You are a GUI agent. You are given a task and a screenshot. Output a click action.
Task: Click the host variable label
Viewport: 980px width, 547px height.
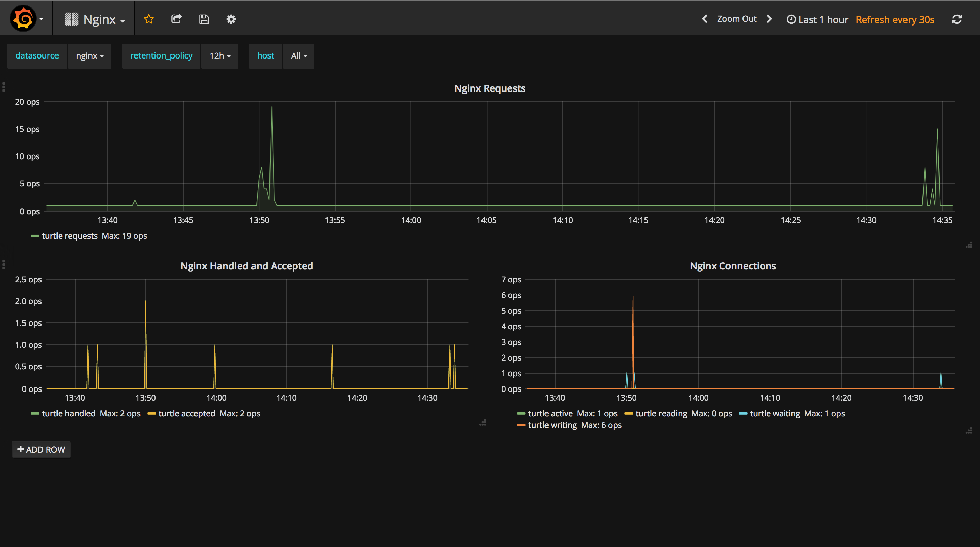click(265, 55)
